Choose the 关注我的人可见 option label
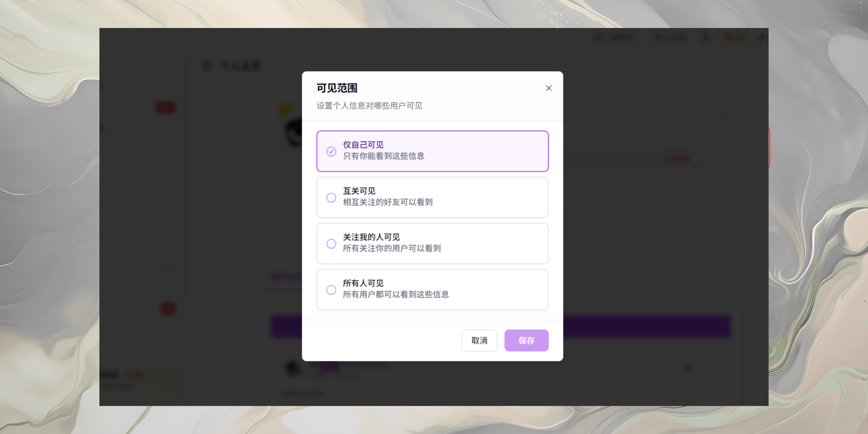This screenshot has height=434, width=868. pyautogui.click(x=371, y=237)
